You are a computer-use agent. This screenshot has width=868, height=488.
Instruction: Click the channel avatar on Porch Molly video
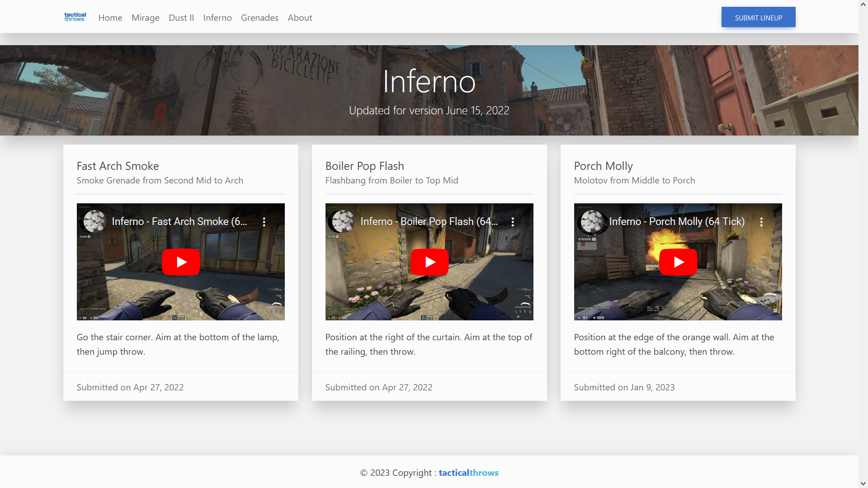[590, 221]
